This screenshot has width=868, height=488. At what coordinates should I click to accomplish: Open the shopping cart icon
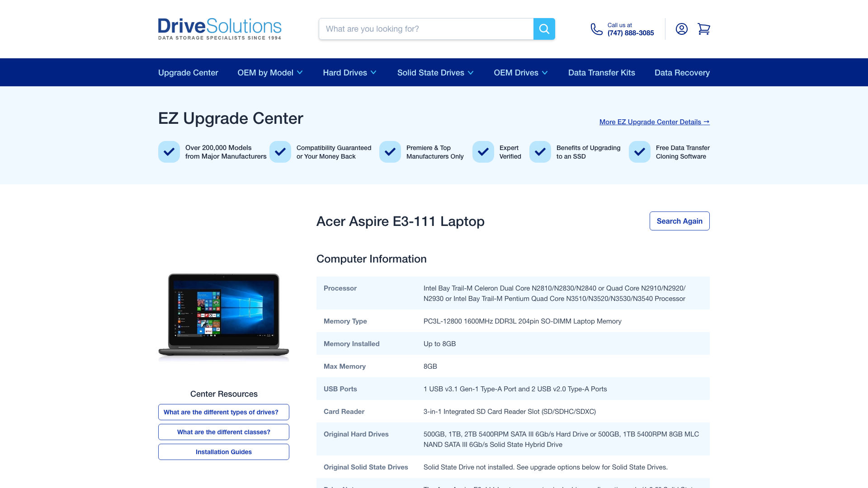click(x=704, y=29)
